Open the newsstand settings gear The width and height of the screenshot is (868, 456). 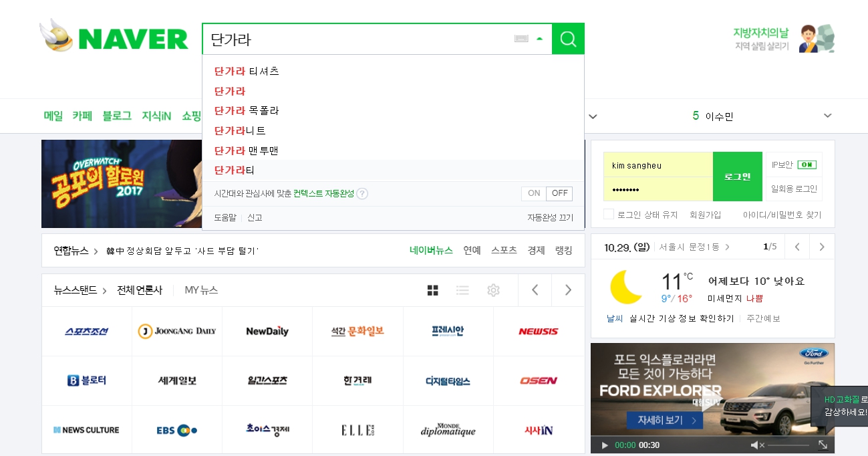click(493, 290)
